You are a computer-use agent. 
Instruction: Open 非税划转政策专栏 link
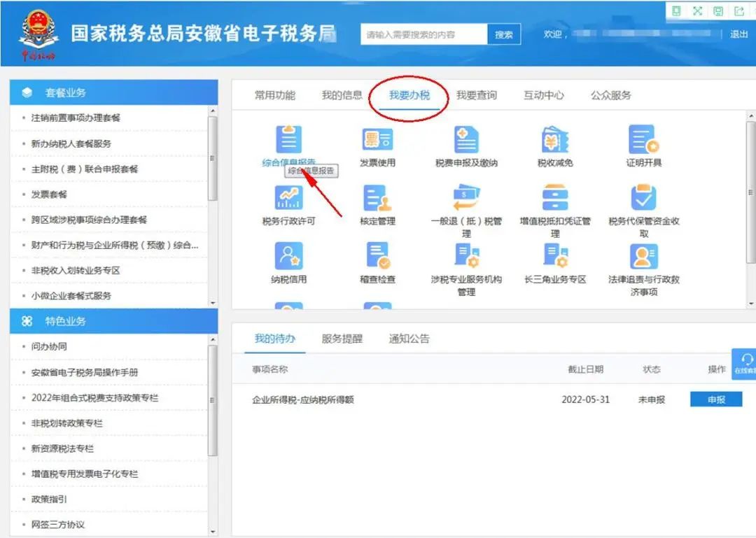pos(67,423)
